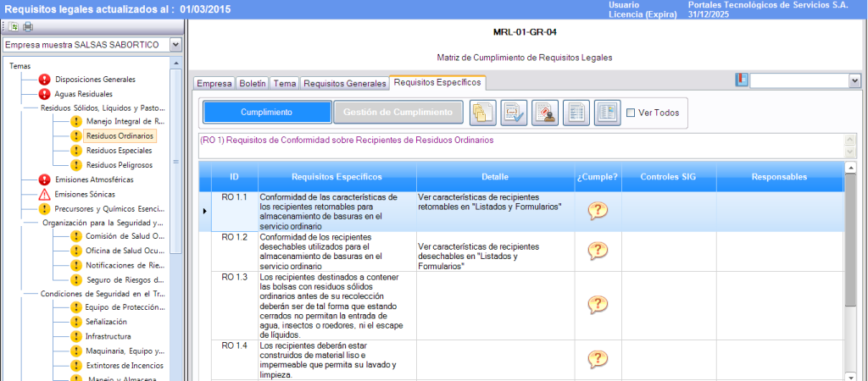Click the Temas root label in tree
Image resolution: width=868 pixels, height=381 pixels.
click(20, 66)
